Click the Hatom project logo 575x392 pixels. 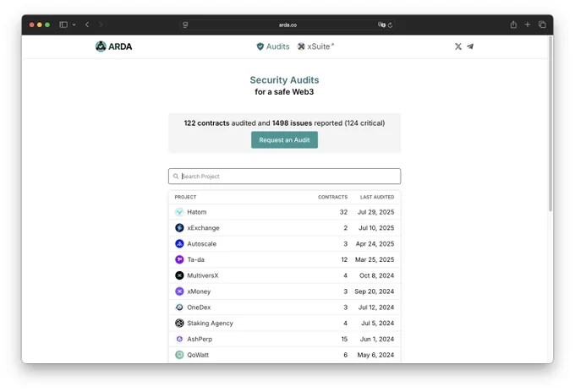click(x=179, y=212)
